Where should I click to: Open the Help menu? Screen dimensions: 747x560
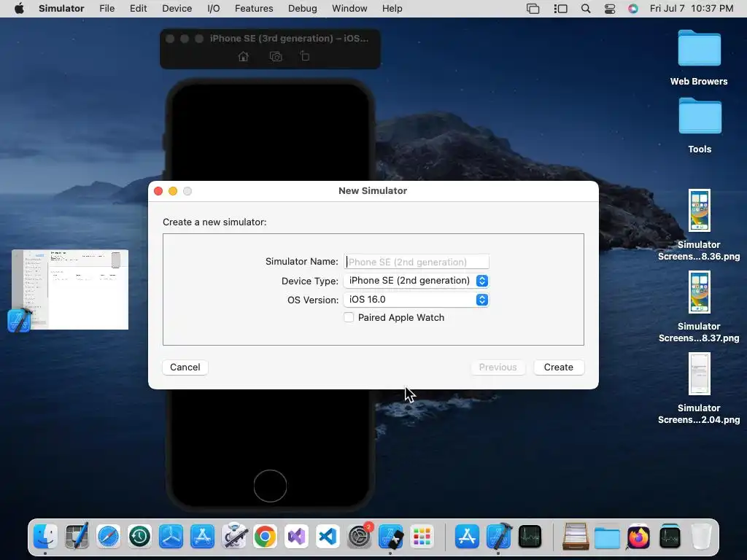point(392,9)
